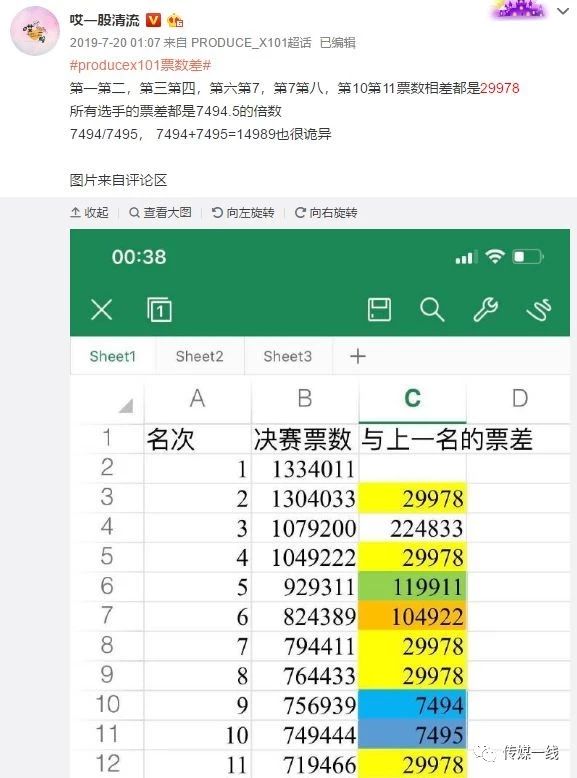
Task: Collapse the image with 收起
Action: coord(89,212)
